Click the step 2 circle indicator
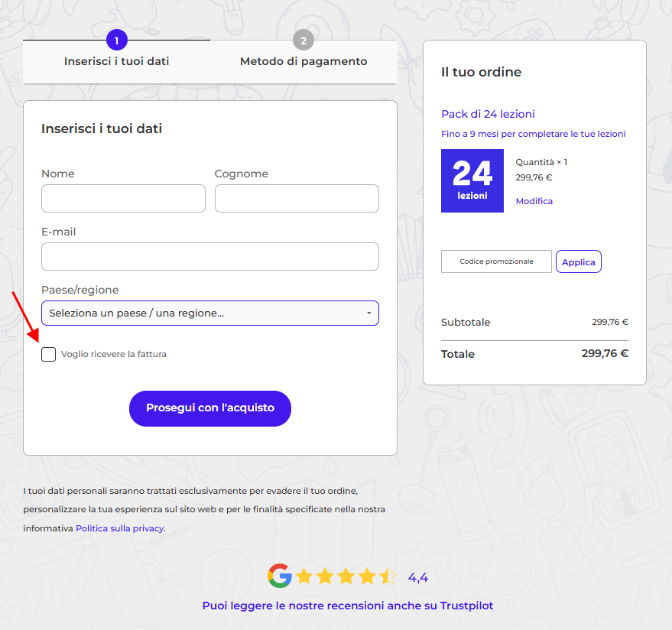Viewport: 672px width, 630px height. point(304,41)
